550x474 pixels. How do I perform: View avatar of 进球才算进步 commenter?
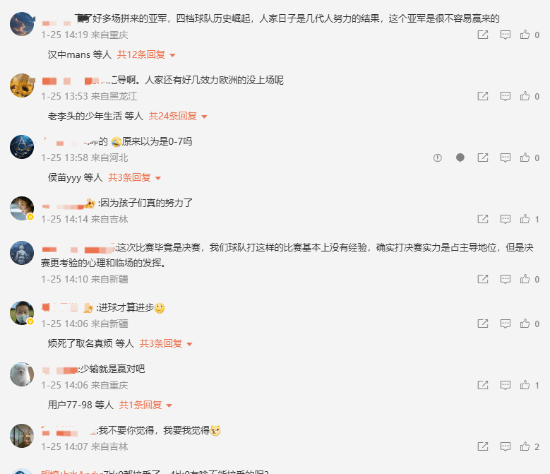point(22,313)
